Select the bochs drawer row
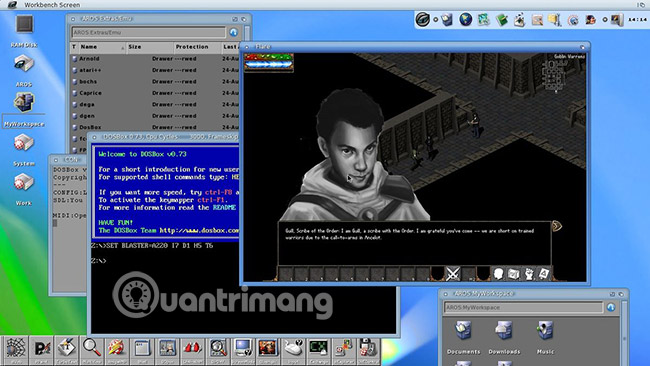Viewport: 650px width, 366px height. tap(155, 82)
